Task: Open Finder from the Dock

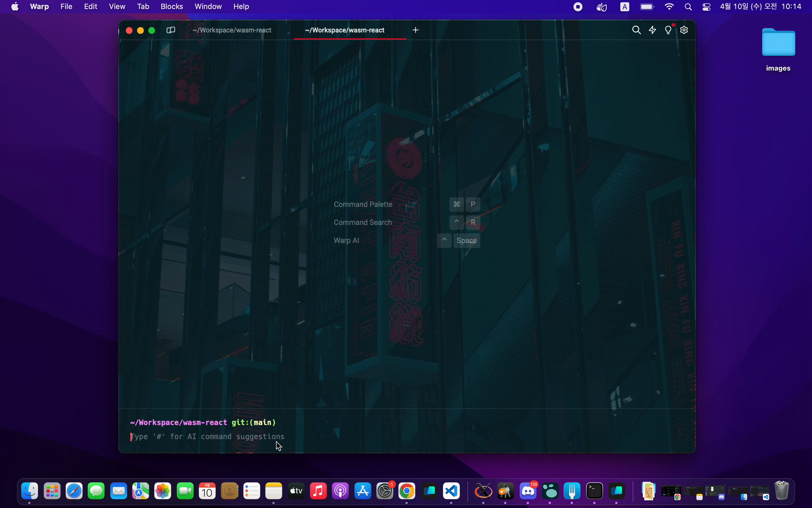Action: (x=30, y=491)
